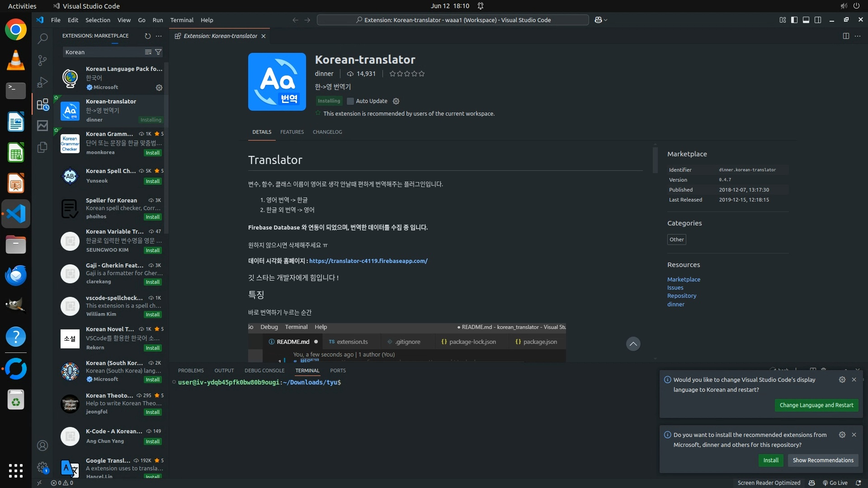Toggle the bottom panel layout button
Screen dimensions: 868x488
tap(806, 20)
